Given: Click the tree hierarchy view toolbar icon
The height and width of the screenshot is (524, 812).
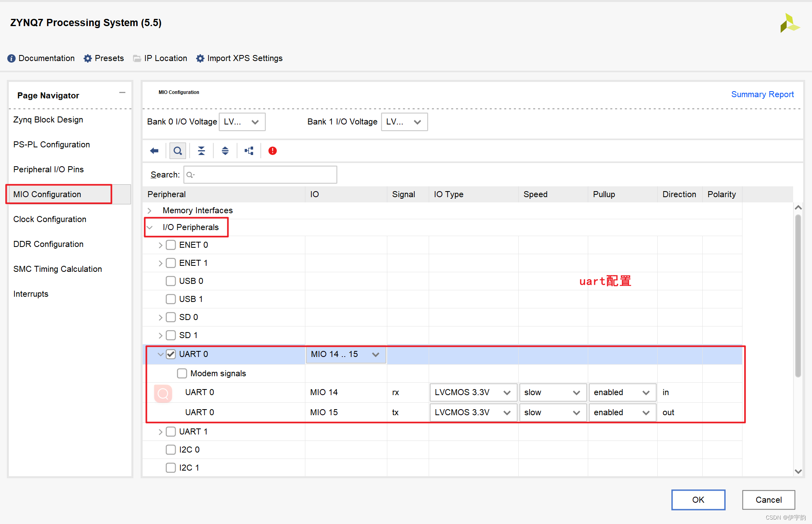Looking at the screenshot, I should click(249, 151).
